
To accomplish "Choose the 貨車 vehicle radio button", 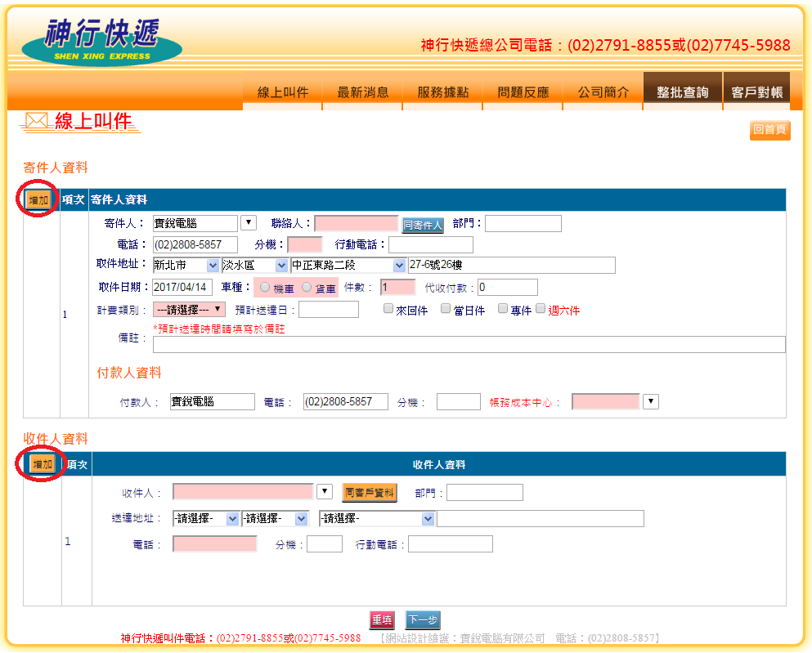I will click(x=307, y=288).
